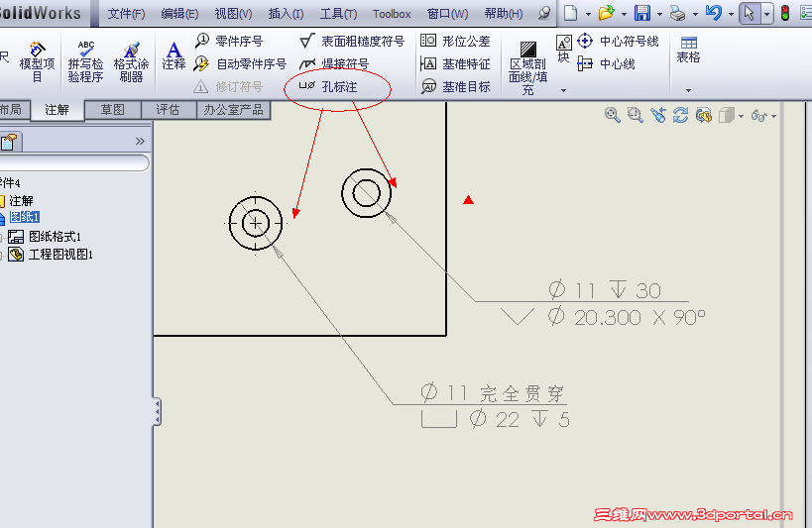Expand the display style dropdown arrow
This screenshot has height=528, width=812.
click(x=741, y=117)
